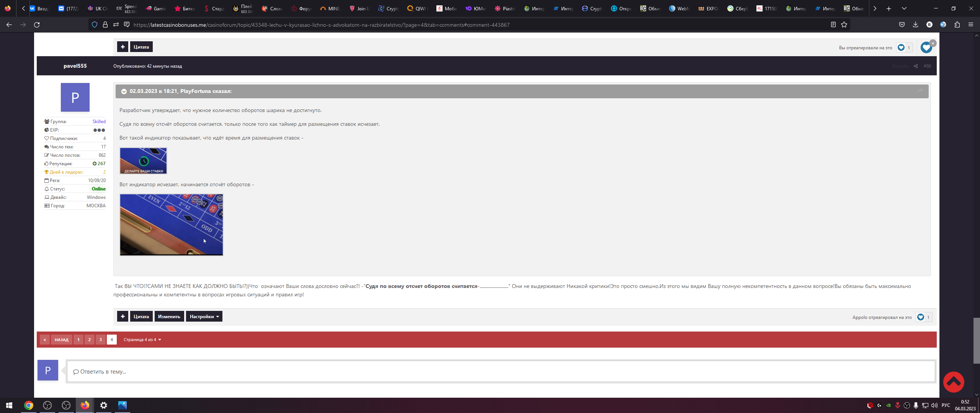Viewport: 980px width, 413px height.
Task: Report post via Жалоба link
Action: click(900, 66)
